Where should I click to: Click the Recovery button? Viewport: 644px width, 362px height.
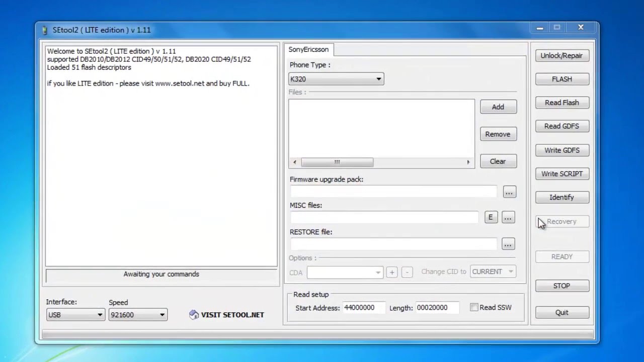point(561,221)
